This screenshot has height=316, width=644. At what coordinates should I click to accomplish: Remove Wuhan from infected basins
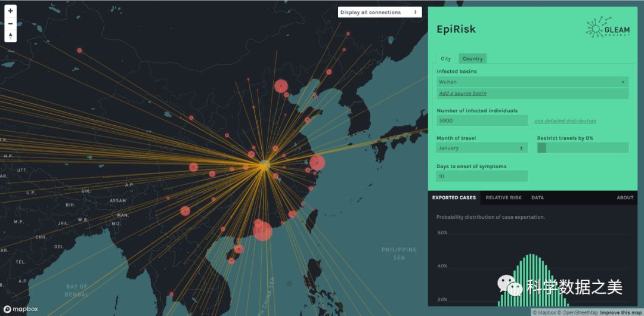[623, 82]
